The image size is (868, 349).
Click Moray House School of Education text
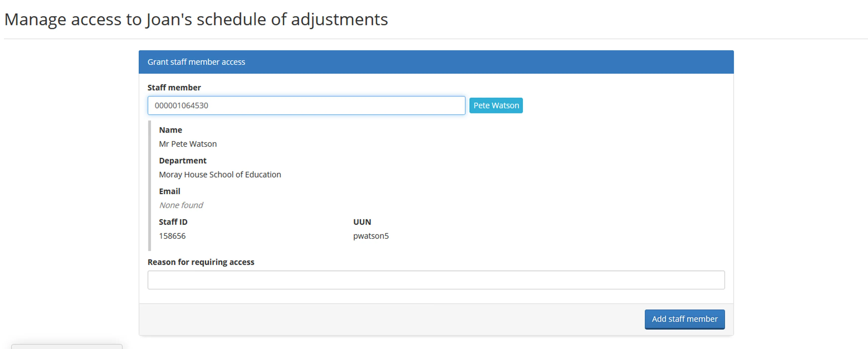coord(220,174)
